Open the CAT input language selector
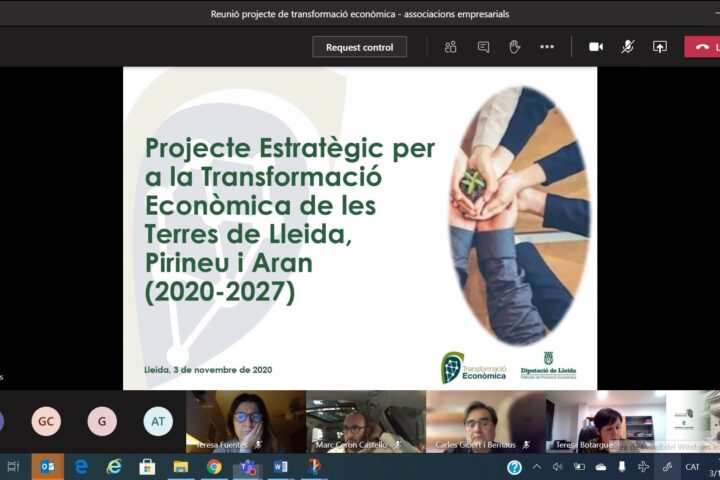Image resolution: width=720 pixels, height=480 pixels. (692, 467)
